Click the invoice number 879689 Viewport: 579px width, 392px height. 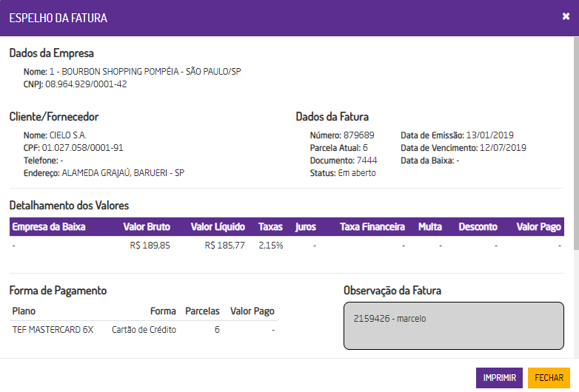coord(358,135)
